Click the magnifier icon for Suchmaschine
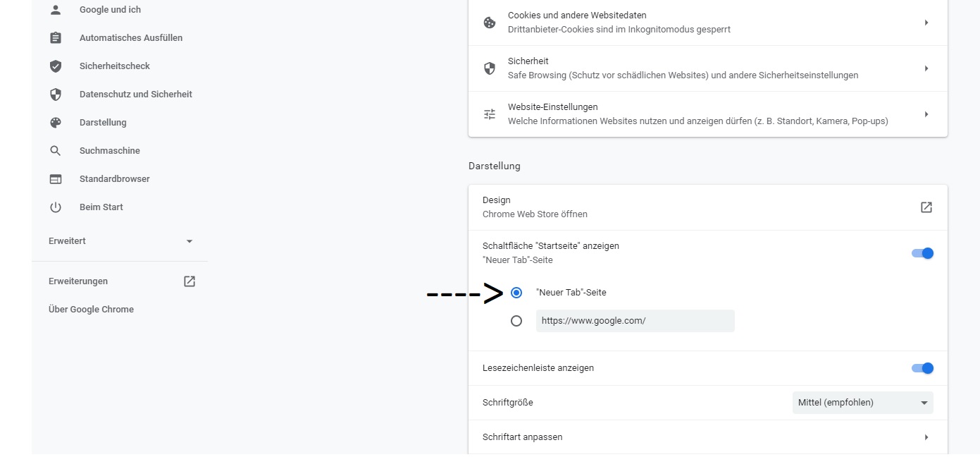 coord(56,151)
